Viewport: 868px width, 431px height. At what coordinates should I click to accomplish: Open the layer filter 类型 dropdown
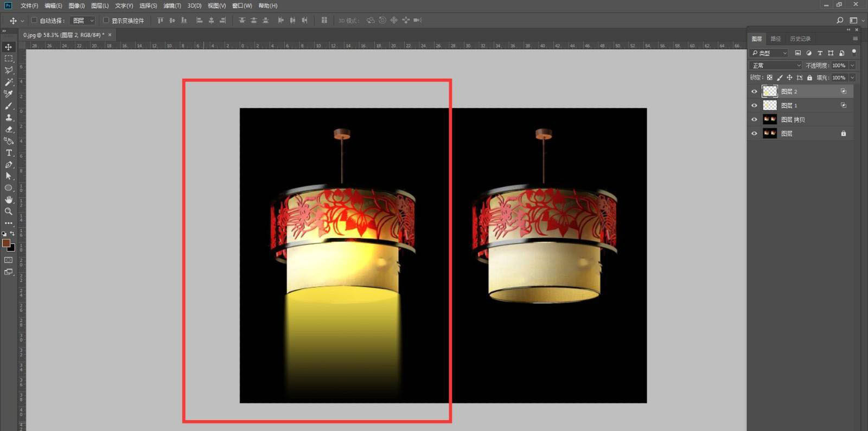[x=769, y=53]
